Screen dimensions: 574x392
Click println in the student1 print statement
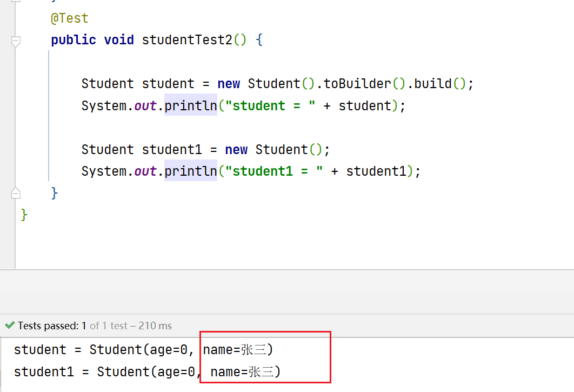click(x=191, y=171)
